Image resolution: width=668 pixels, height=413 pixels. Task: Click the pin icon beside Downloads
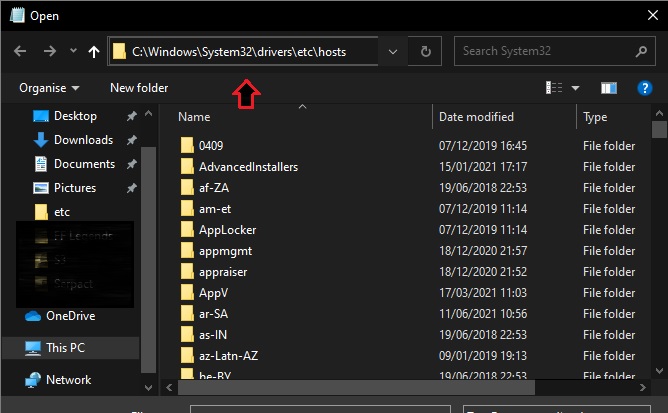pyautogui.click(x=132, y=140)
